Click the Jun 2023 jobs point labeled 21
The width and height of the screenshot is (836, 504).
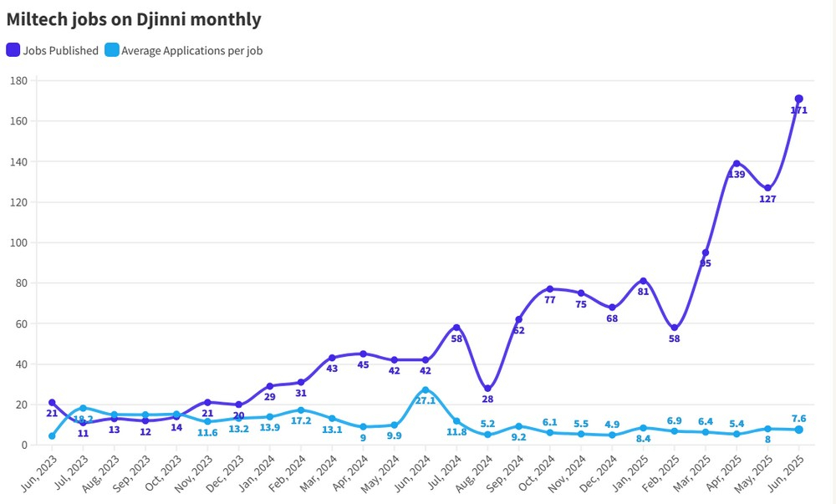pyautogui.click(x=52, y=402)
